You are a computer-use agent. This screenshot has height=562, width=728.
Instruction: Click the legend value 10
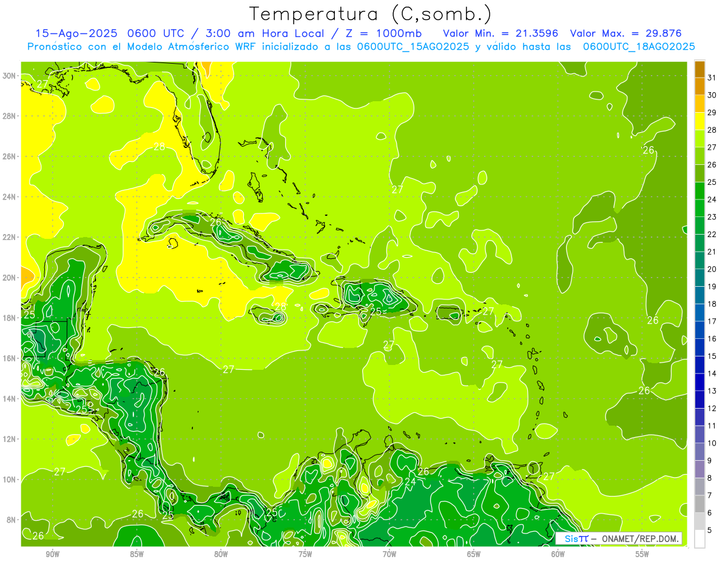pos(712,443)
